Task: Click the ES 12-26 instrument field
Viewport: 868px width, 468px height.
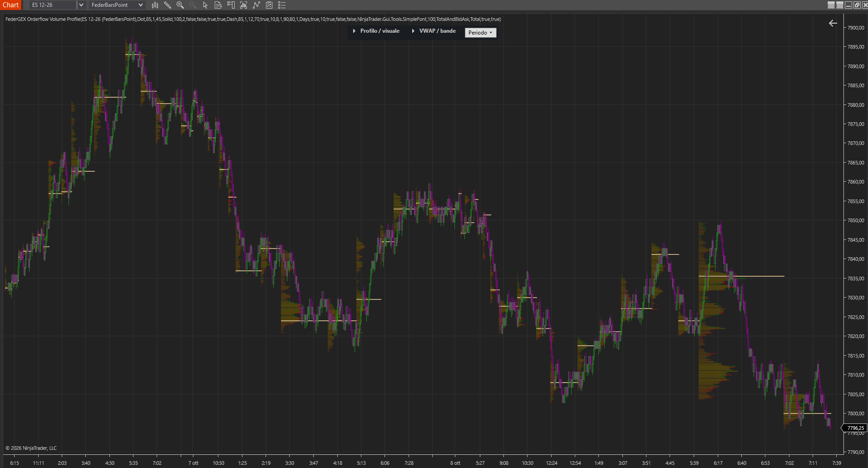Action: coord(54,5)
